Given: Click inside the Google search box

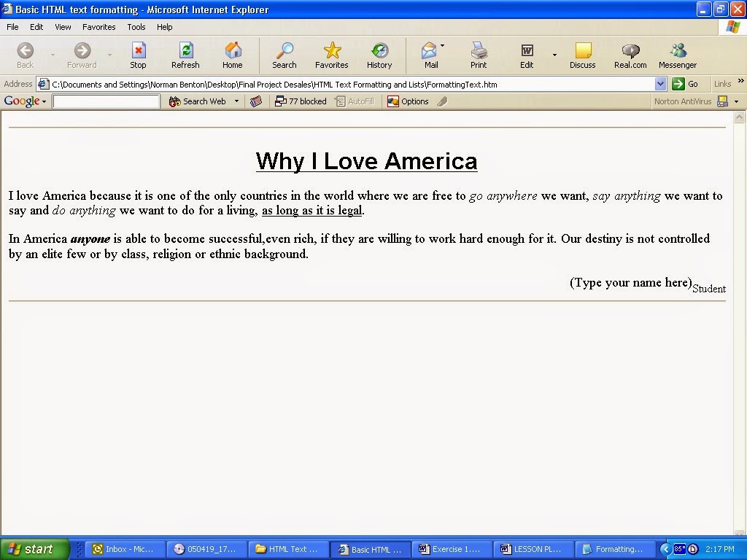Looking at the screenshot, I should 106,101.
